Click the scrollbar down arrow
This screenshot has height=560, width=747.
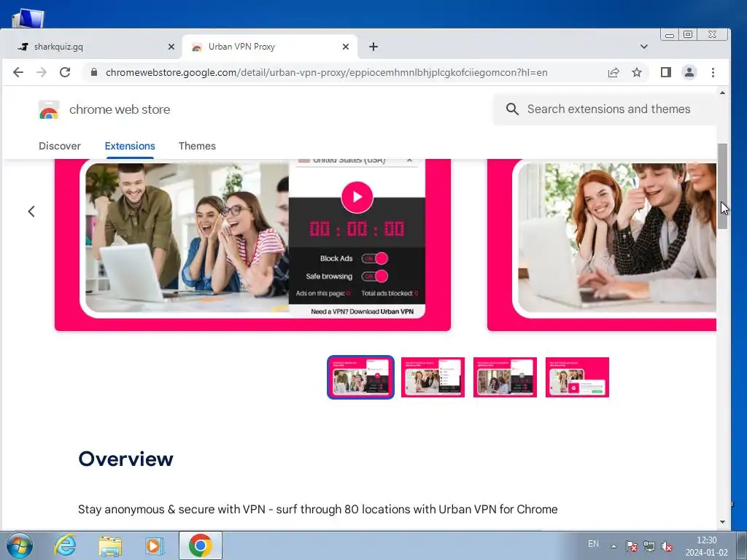pos(723,522)
